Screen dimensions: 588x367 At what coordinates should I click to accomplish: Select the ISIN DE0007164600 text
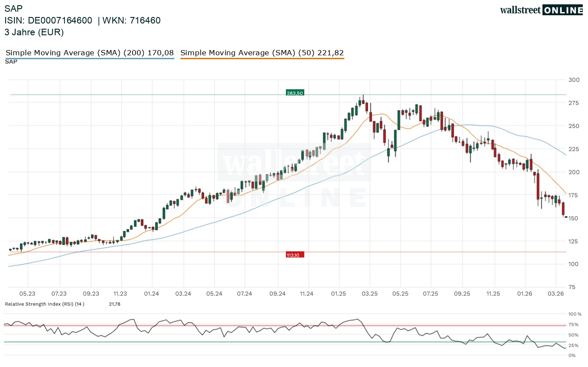click(x=48, y=20)
